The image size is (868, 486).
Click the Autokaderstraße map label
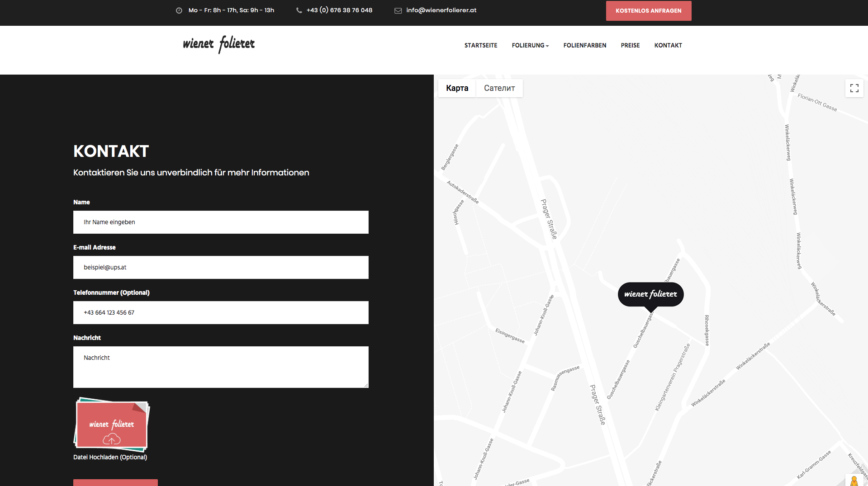[463, 192]
